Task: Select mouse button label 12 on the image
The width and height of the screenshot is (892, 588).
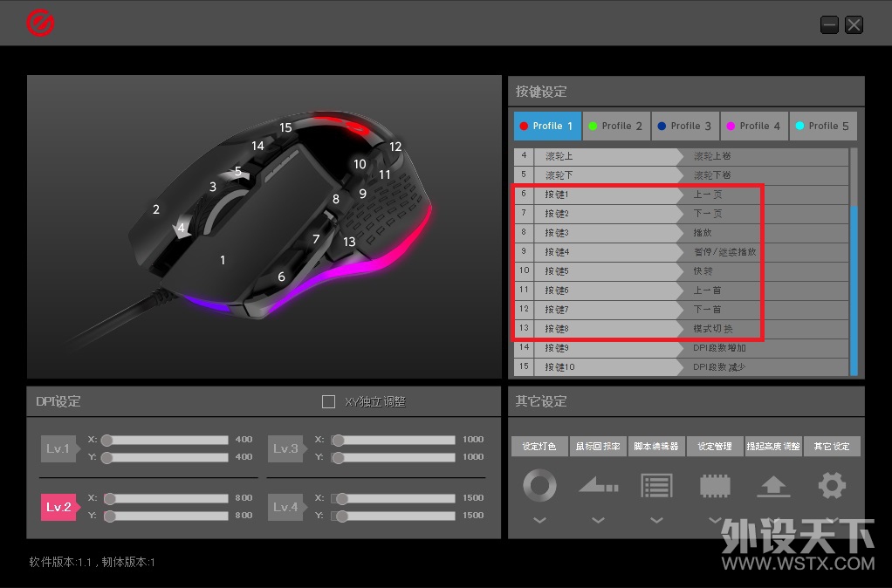Action: click(x=395, y=147)
